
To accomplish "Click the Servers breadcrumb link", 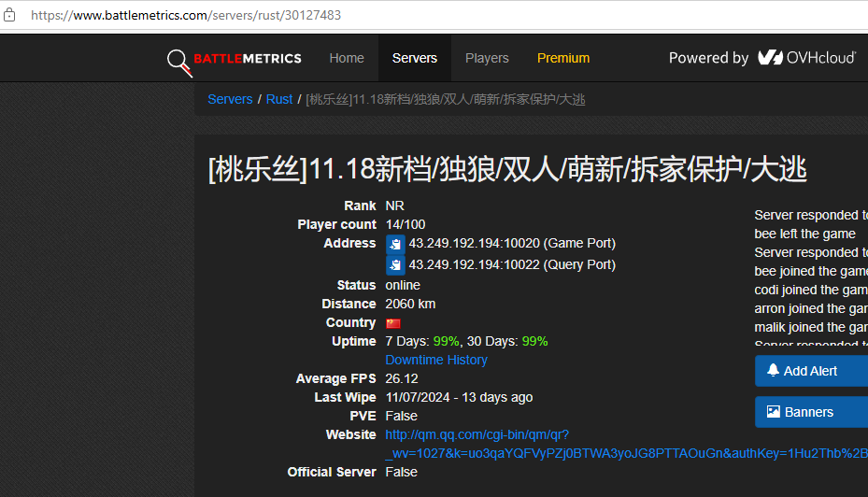I will click(x=230, y=99).
